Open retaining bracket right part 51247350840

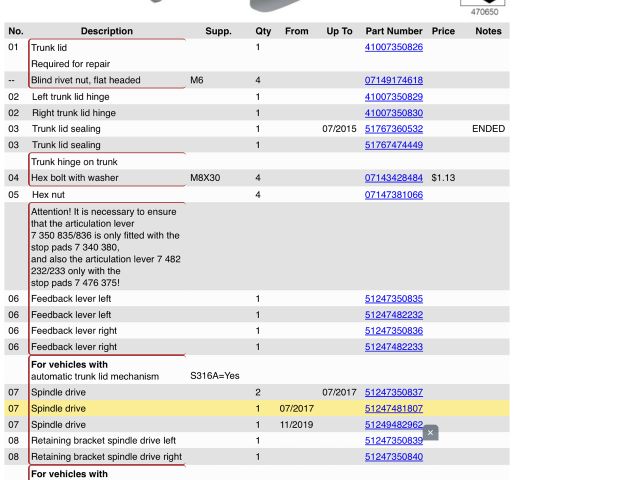393,457
